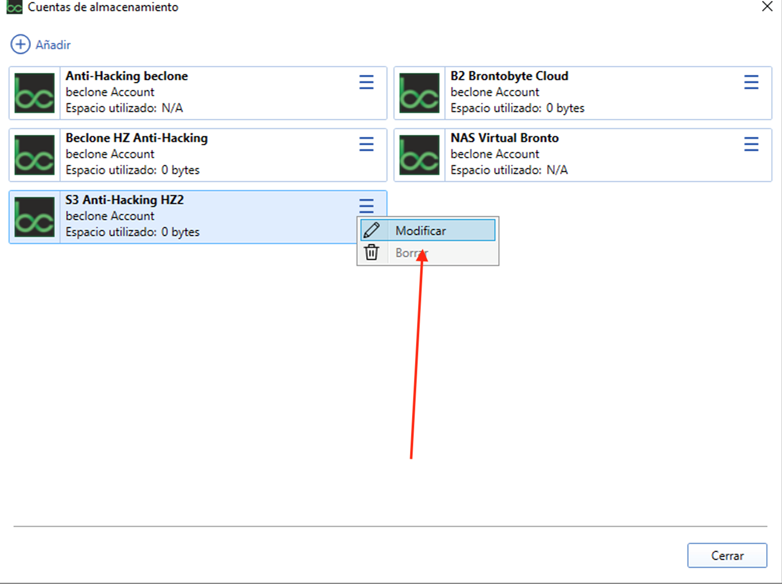The height and width of the screenshot is (584, 782).
Task: Select the Anti-Hacking beclone title text
Action: pyautogui.click(x=127, y=76)
